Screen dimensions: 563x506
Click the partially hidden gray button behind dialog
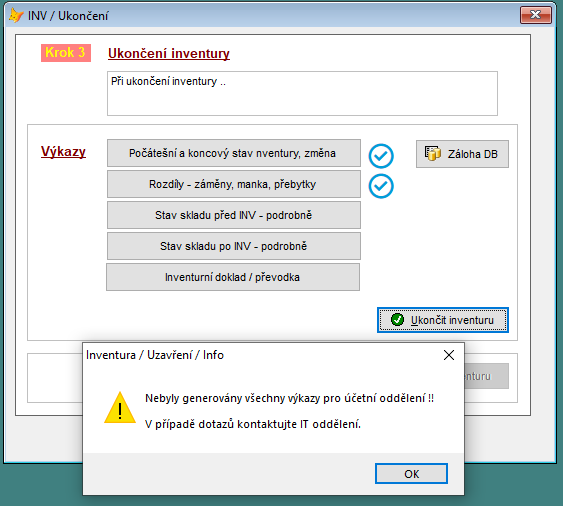[x=486, y=376]
